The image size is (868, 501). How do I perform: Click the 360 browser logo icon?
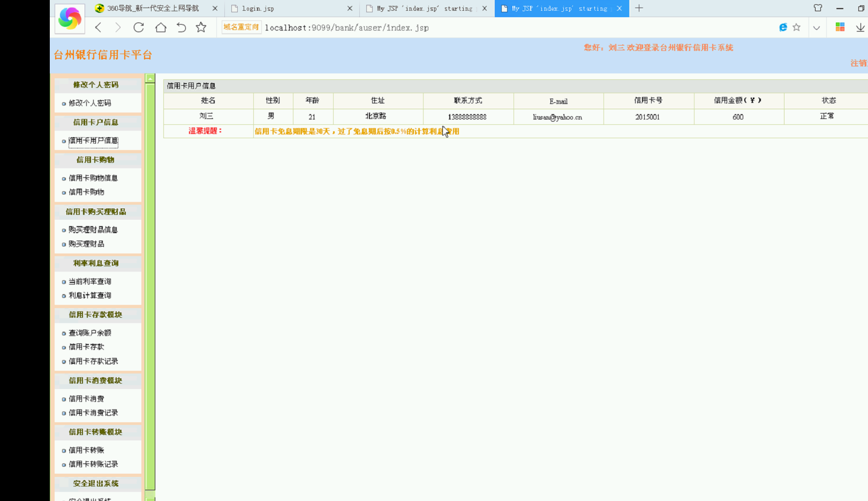pyautogui.click(x=70, y=19)
